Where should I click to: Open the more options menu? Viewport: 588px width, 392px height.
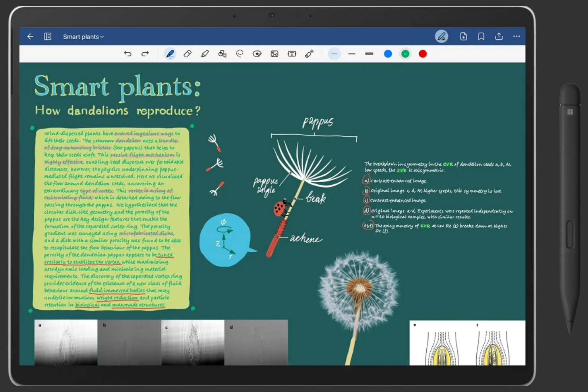click(516, 36)
